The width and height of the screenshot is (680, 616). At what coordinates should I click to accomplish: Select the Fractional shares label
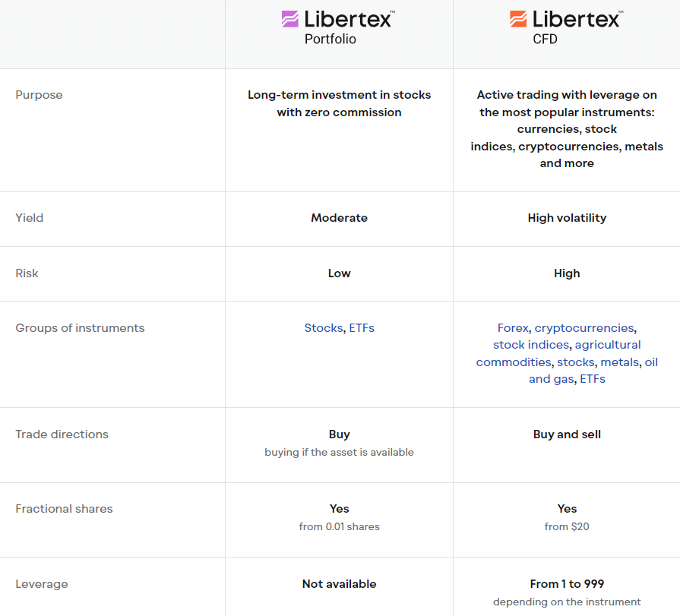click(x=64, y=508)
